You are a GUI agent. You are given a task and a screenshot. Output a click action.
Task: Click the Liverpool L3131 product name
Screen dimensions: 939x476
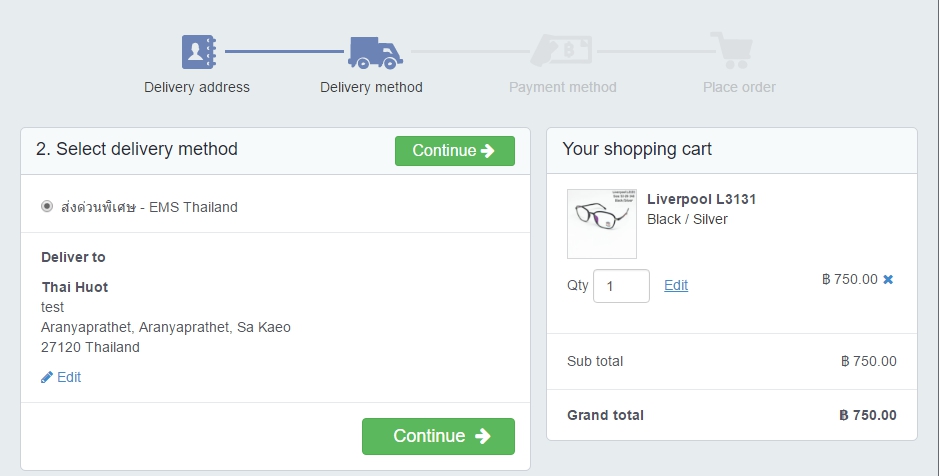click(x=701, y=199)
